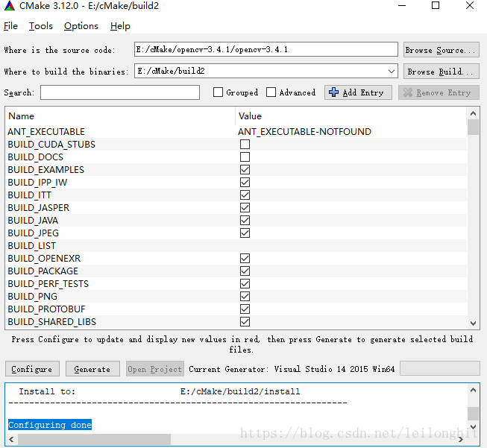Click the grayed Remove Entry button
This screenshot has height=448, width=487.
[439, 92]
